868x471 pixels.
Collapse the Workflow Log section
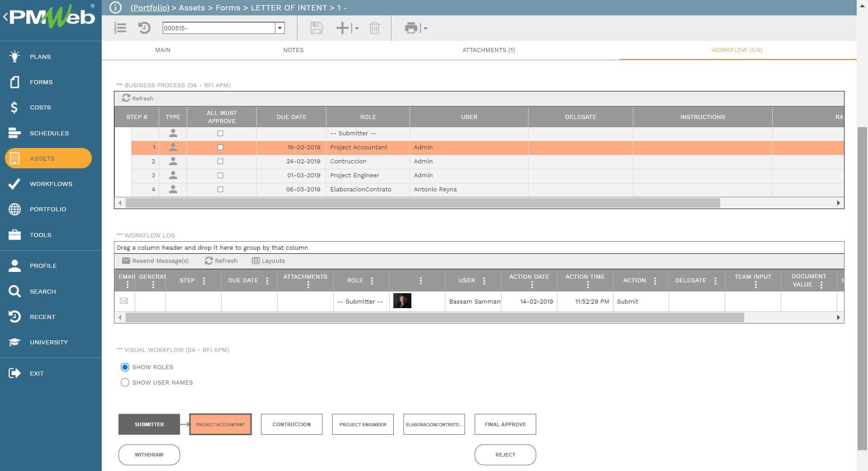[119, 235]
